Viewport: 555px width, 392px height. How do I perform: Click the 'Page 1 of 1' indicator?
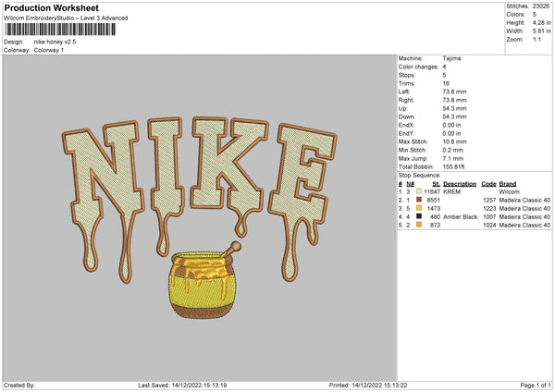pyautogui.click(x=536, y=385)
